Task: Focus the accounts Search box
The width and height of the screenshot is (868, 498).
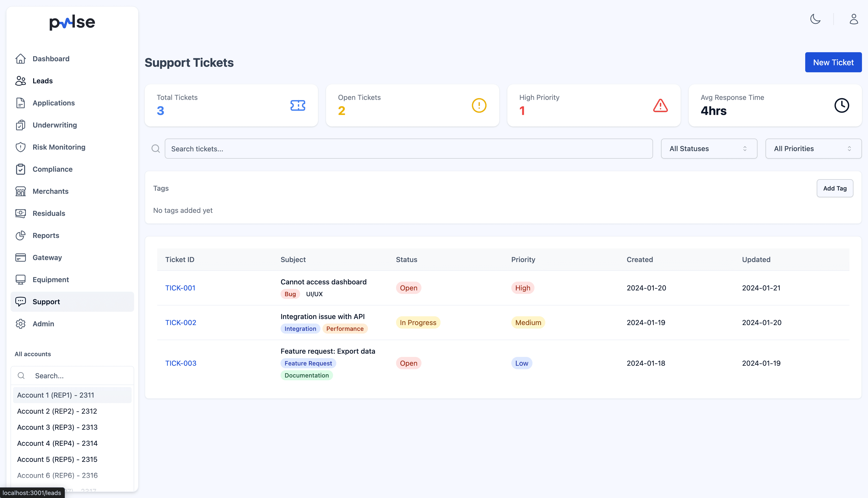Action: 79,376
